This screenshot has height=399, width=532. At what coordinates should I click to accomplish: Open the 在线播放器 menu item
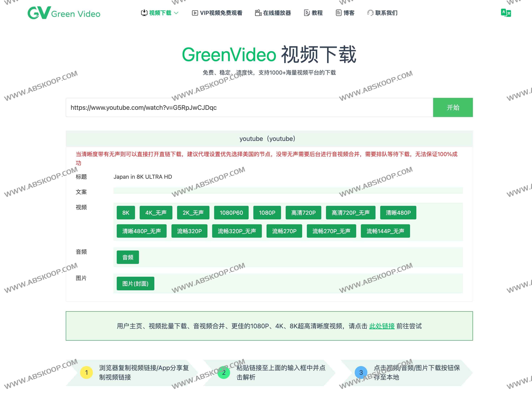coord(277,13)
